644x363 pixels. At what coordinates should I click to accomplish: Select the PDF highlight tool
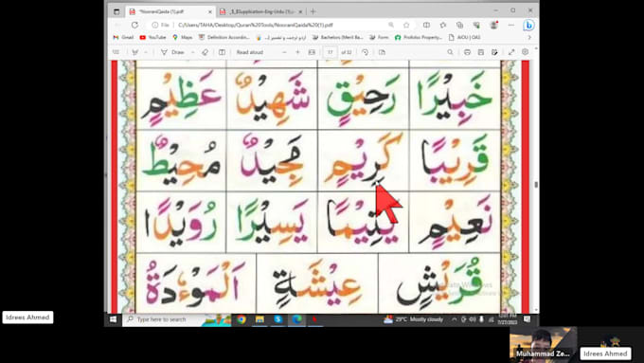click(134, 52)
